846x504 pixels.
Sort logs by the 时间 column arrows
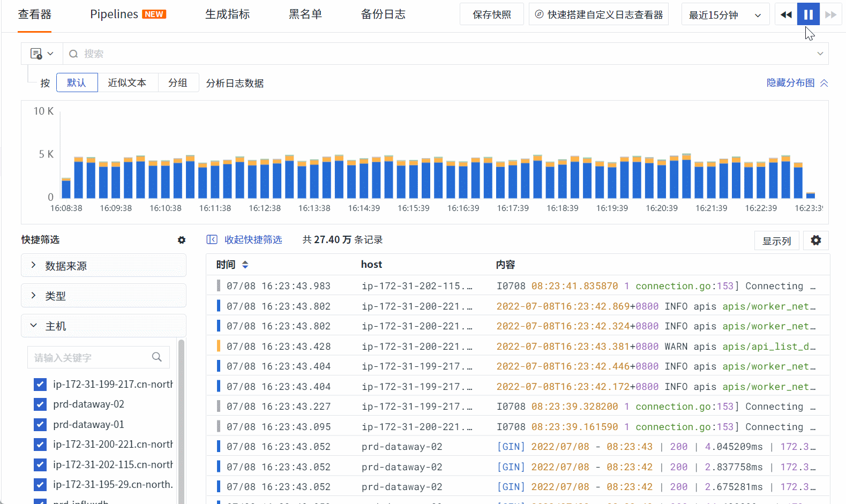245,265
